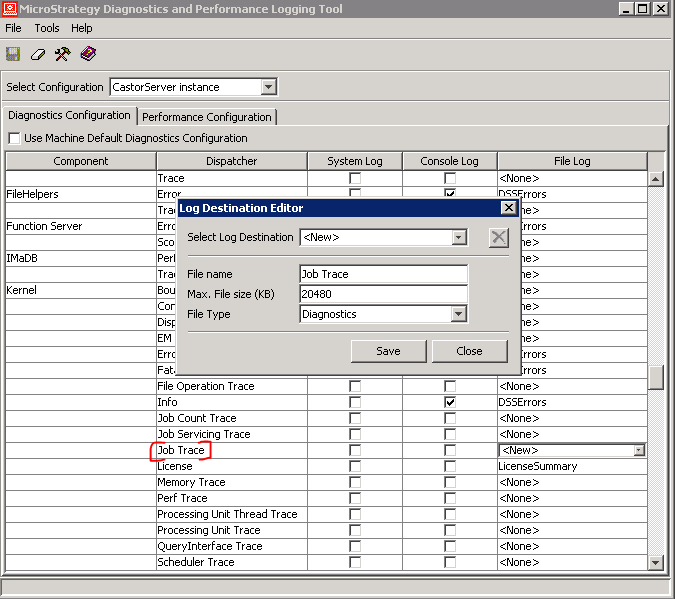The height and width of the screenshot is (599, 675).
Task: Click the delete X icon beside Select Log Destination
Action: pos(498,237)
